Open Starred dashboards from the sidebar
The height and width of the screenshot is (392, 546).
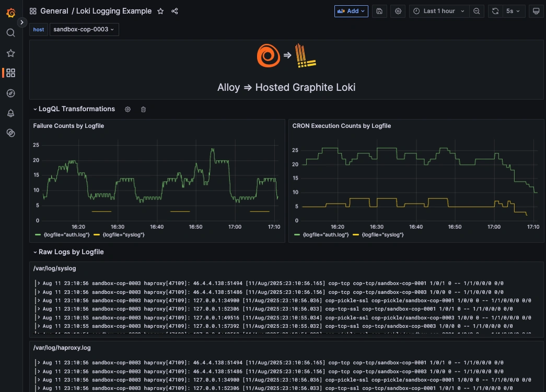pyautogui.click(x=11, y=53)
